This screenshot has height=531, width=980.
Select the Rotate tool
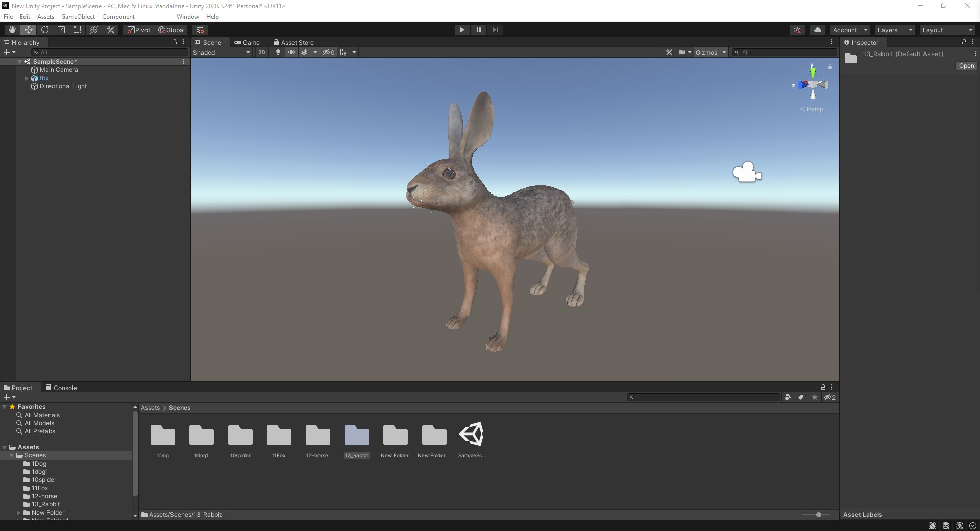pyautogui.click(x=44, y=30)
